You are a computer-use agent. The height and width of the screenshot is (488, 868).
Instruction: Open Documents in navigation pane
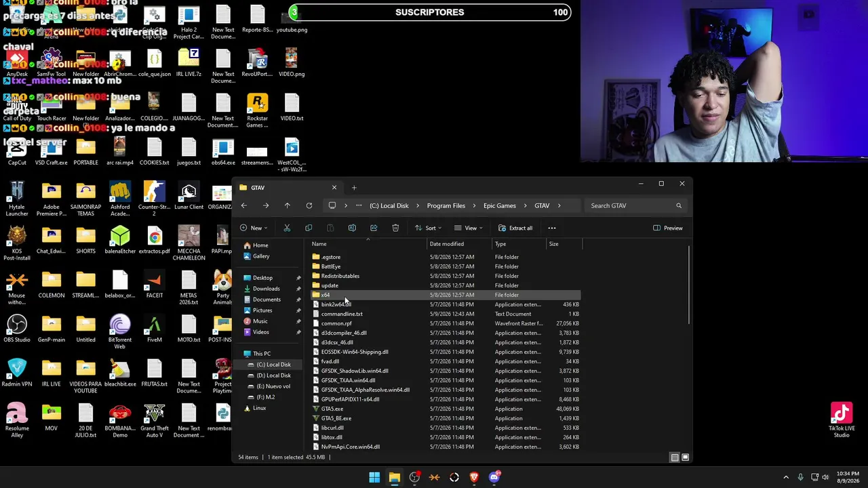point(267,300)
